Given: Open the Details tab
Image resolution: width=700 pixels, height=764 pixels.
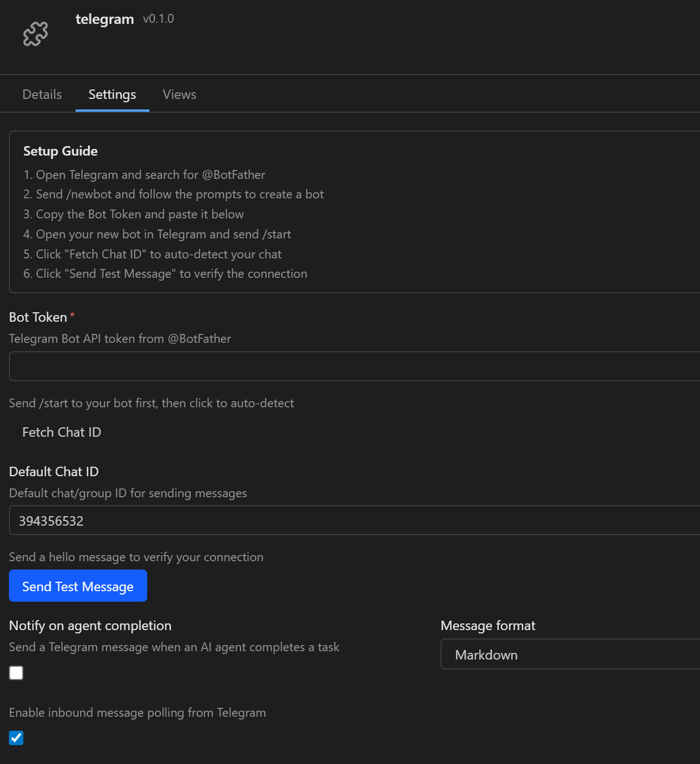Looking at the screenshot, I should [42, 94].
